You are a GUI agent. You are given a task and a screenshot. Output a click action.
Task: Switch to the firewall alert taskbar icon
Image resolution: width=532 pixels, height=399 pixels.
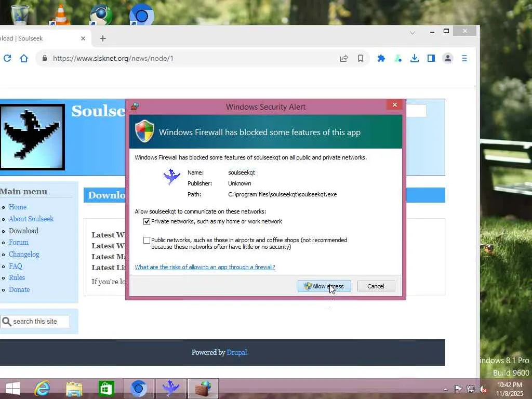tap(203, 389)
